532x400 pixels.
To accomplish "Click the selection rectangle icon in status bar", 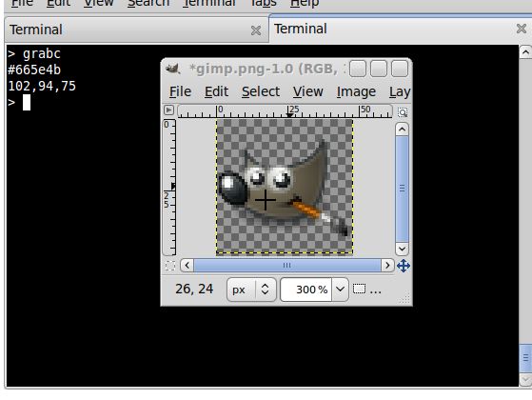I will click(359, 289).
